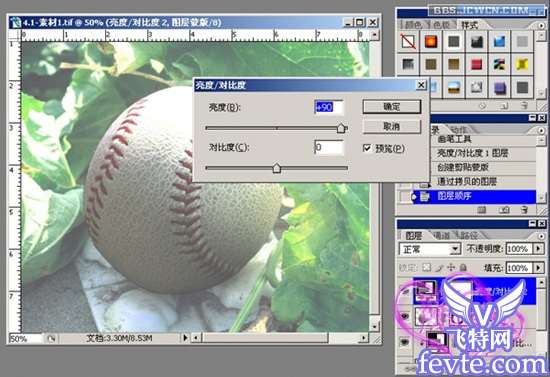The height and width of the screenshot is (377, 550).
Task: Click the document file icon in title bar
Action: pyautogui.click(x=16, y=23)
